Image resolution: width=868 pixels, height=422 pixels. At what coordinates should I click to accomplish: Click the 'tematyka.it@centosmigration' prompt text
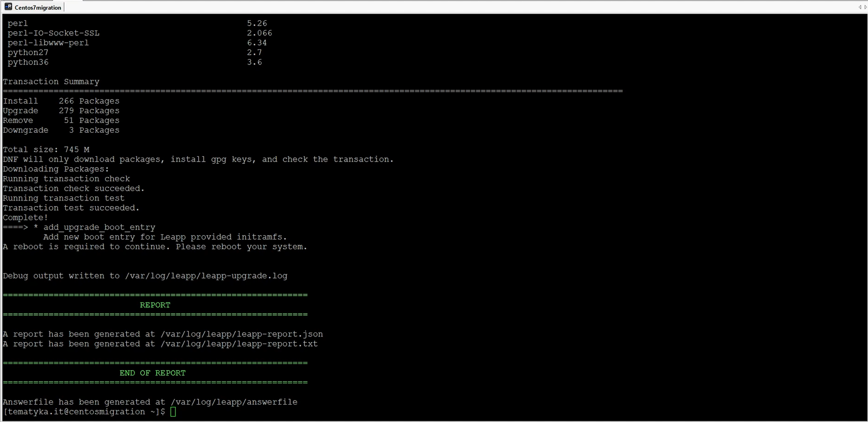(x=76, y=412)
